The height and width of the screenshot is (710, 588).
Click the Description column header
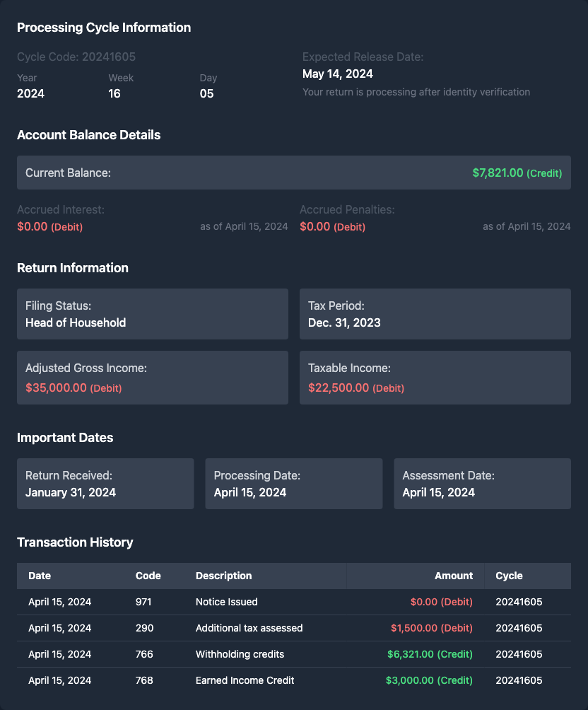coord(223,576)
